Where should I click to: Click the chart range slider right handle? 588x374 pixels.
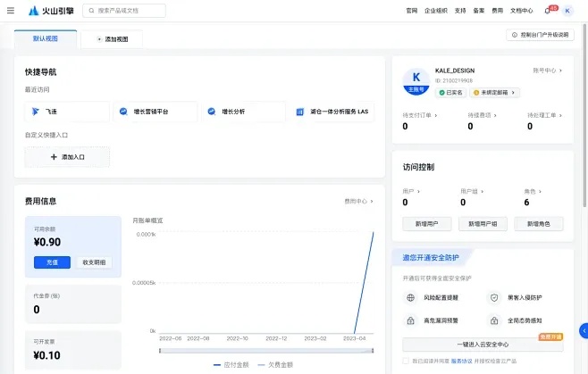pos(373,351)
